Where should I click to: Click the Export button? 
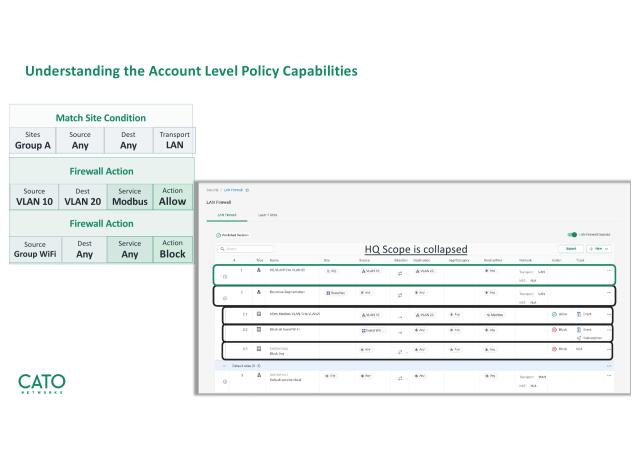pyautogui.click(x=572, y=249)
